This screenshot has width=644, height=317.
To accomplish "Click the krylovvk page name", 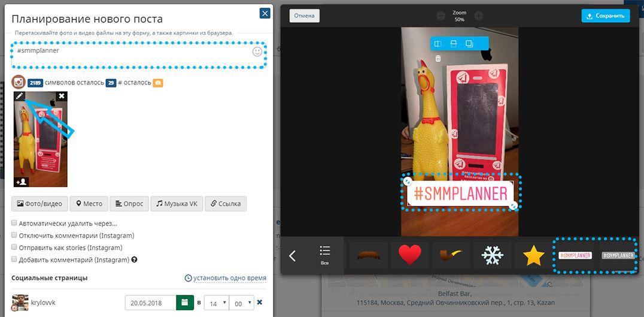I will click(43, 303).
